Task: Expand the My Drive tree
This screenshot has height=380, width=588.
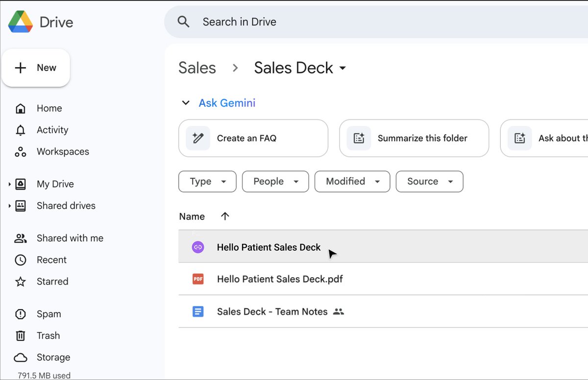Action: click(x=9, y=184)
